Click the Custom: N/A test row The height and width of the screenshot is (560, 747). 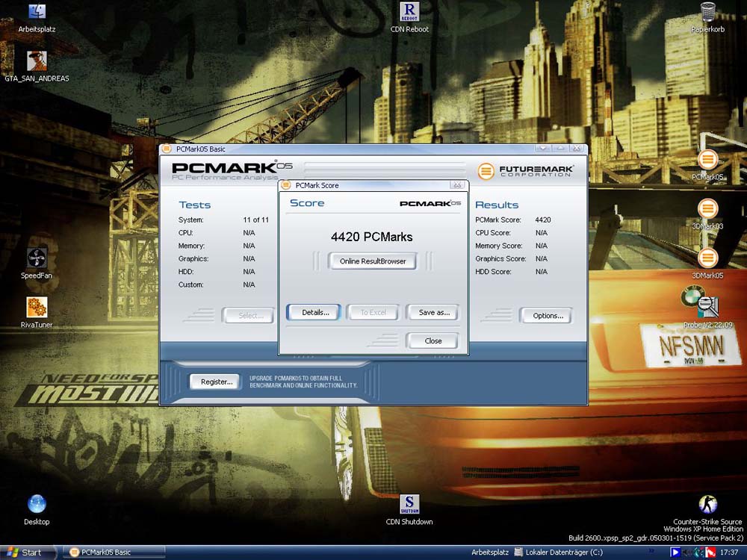tap(217, 284)
